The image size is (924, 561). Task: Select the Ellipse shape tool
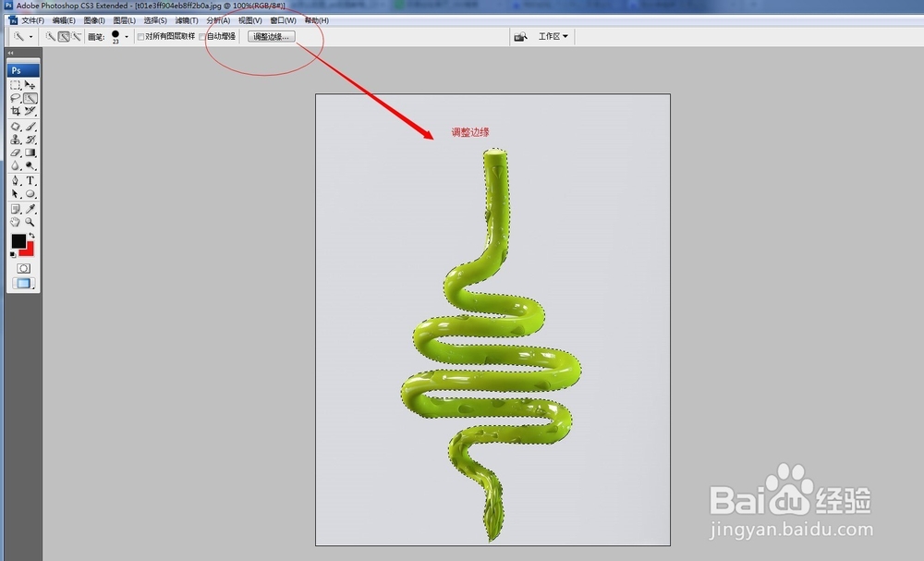[30, 194]
